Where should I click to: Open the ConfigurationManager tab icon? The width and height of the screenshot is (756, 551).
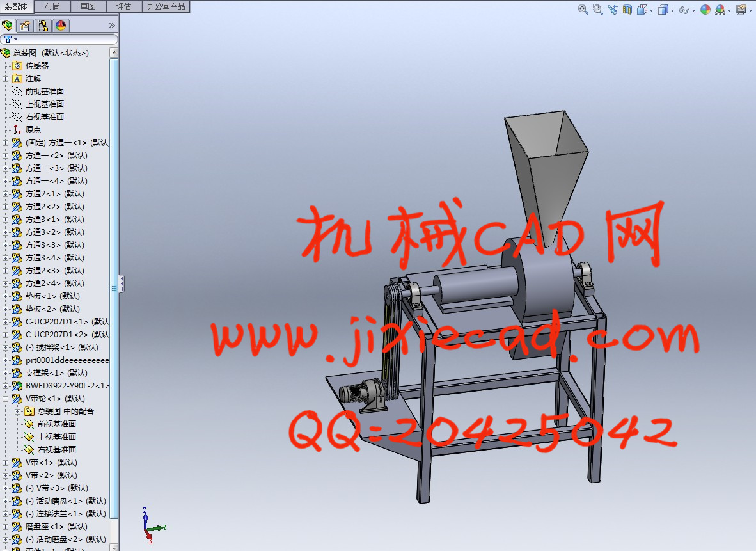(x=43, y=26)
